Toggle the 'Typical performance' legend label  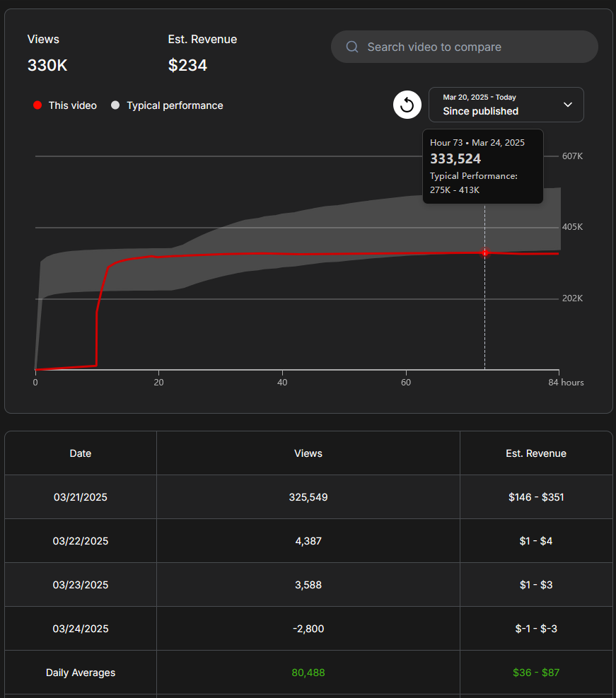pos(175,105)
